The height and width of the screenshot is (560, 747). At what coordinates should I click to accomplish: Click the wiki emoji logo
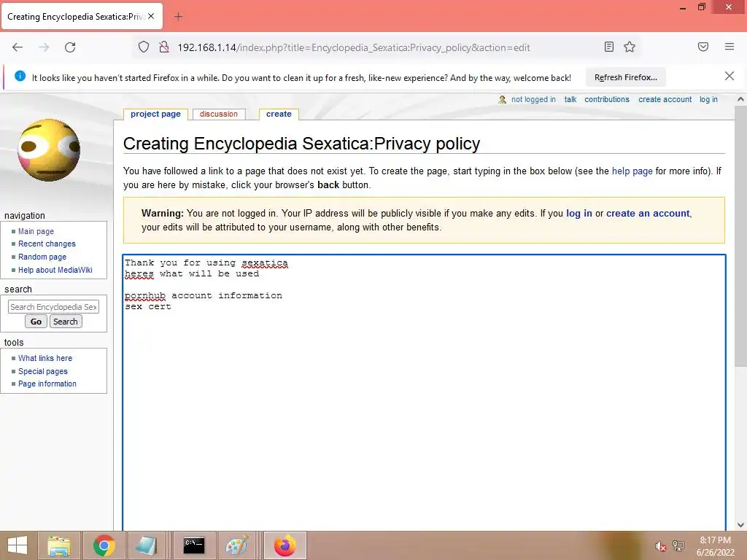[49, 150]
